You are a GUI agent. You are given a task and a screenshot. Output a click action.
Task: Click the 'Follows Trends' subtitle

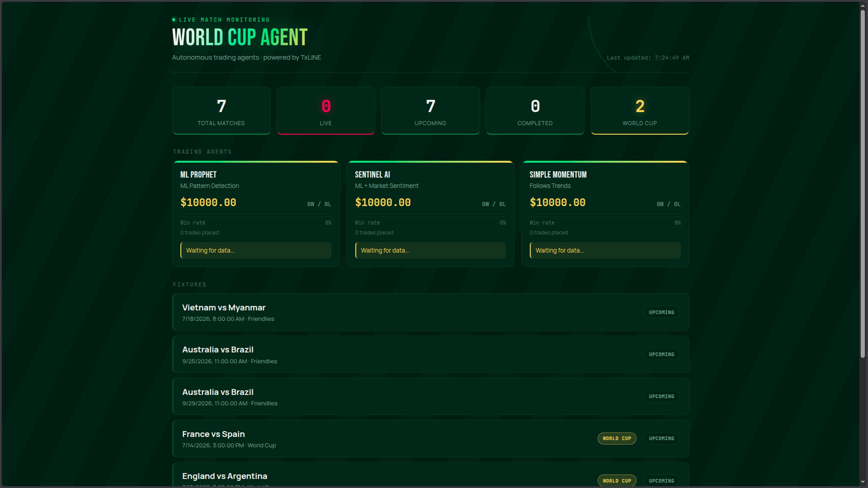click(x=550, y=186)
